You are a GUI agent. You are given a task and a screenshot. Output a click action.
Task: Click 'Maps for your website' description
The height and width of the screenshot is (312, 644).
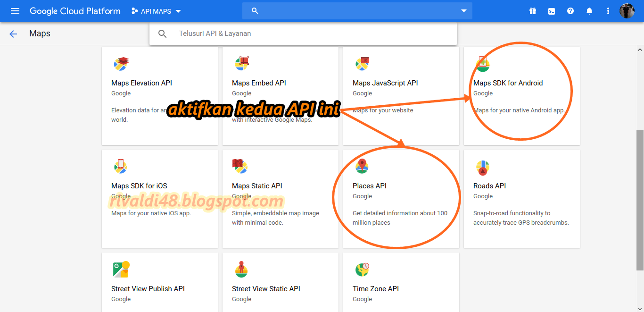pos(383,110)
